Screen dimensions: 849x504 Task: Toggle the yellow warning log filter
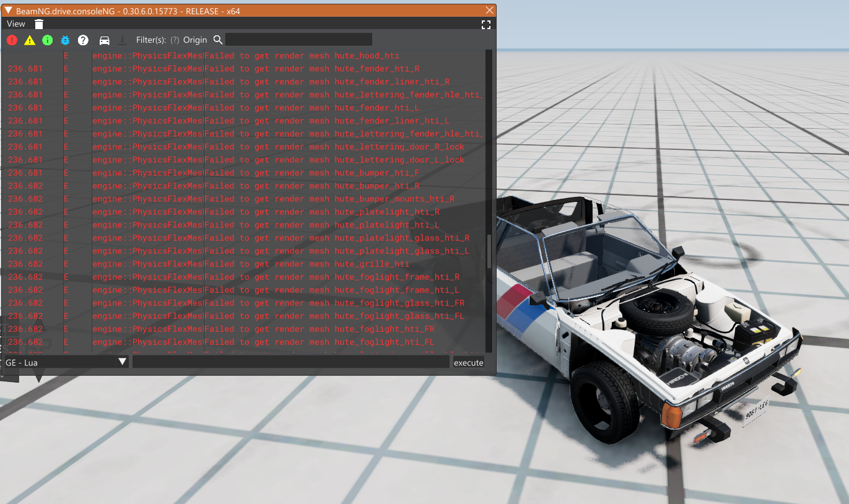pos(30,40)
